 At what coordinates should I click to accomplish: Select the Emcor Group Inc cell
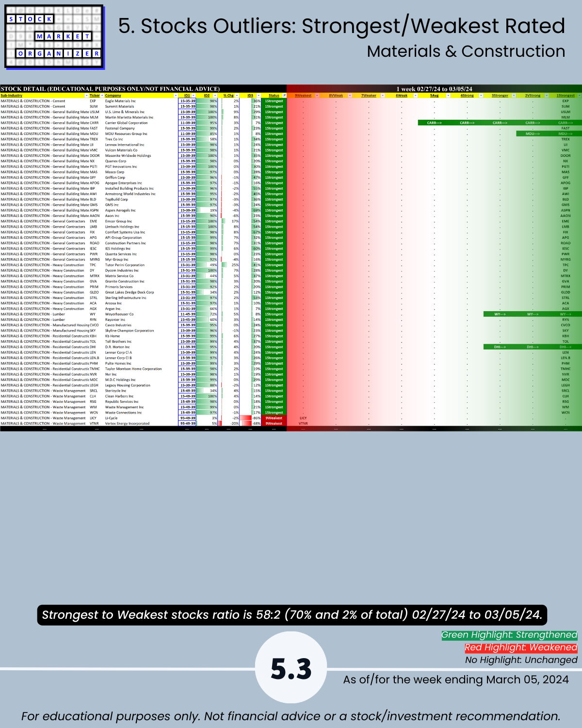coord(141,221)
